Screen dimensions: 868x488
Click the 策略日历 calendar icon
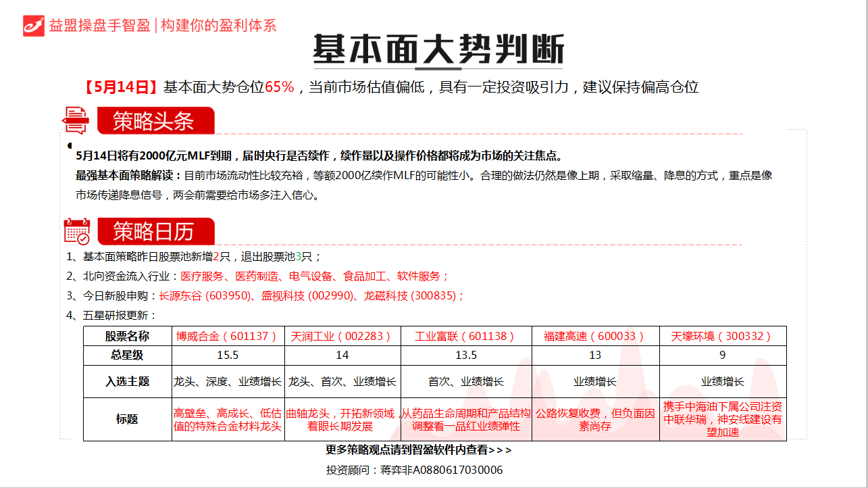(x=76, y=231)
